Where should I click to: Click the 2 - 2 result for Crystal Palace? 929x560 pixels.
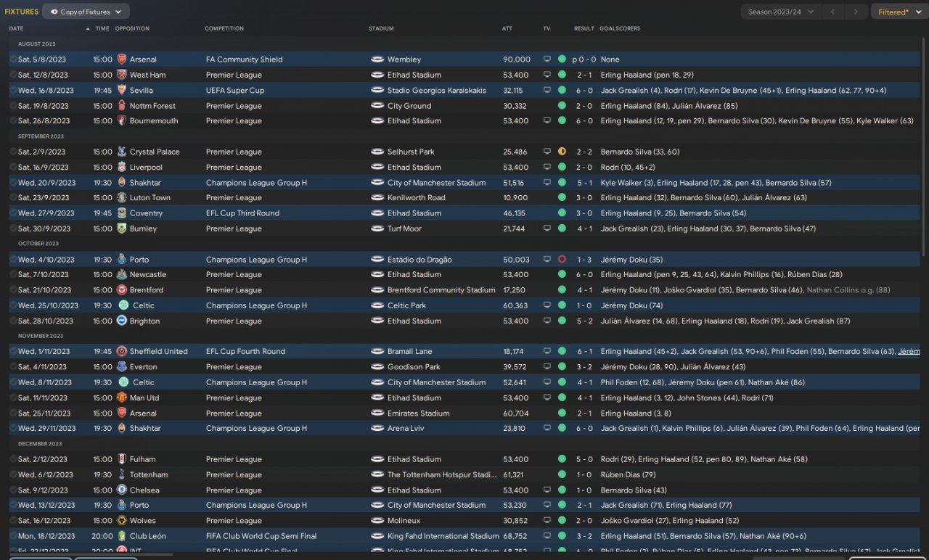coord(584,152)
